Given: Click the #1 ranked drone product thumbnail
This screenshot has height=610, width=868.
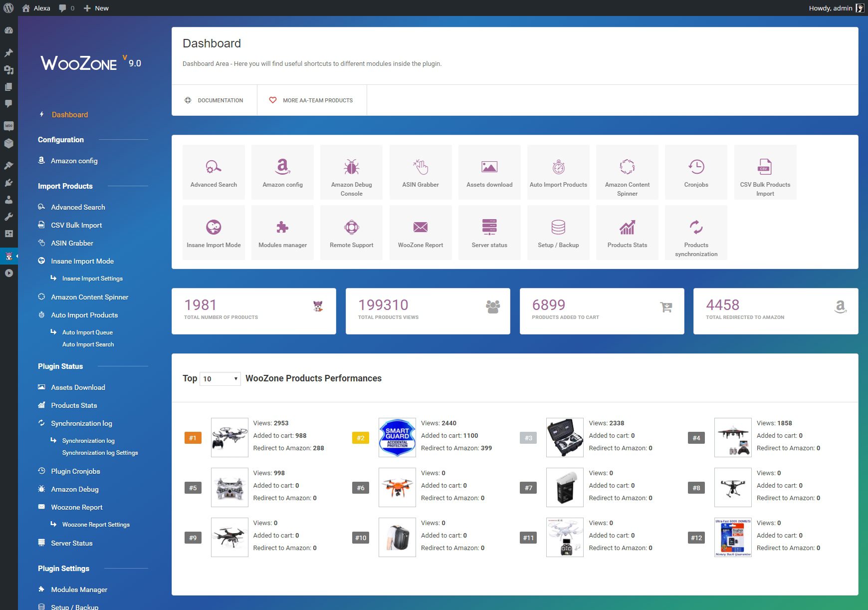Looking at the screenshot, I should (x=229, y=437).
